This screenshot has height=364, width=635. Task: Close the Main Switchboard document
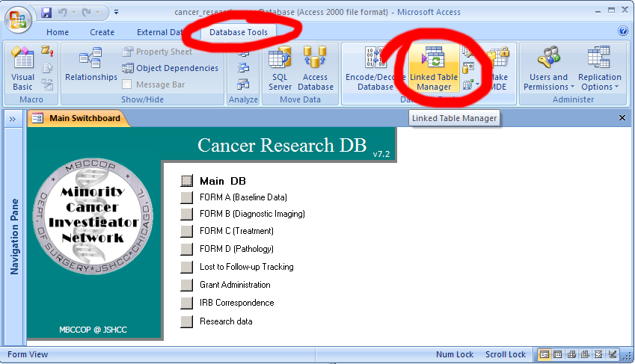pos(622,118)
